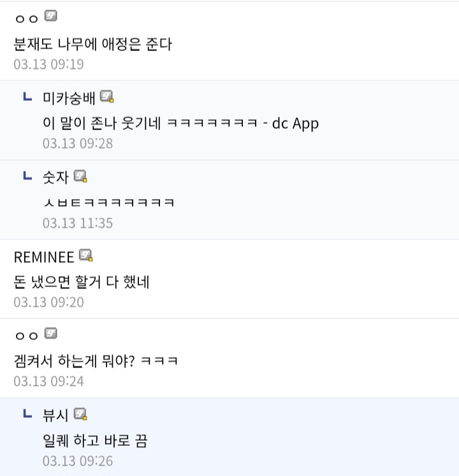The height and width of the screenshot is (476, 459).
Task: Click gallog icon next to 뷰시
Action: point(80,414)
